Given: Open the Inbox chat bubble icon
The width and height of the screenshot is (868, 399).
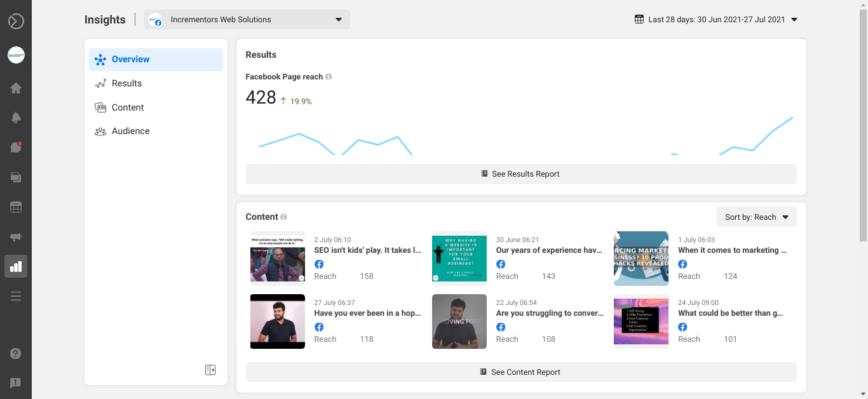Looking at the screenshot, I should click(x=16, y=147).
